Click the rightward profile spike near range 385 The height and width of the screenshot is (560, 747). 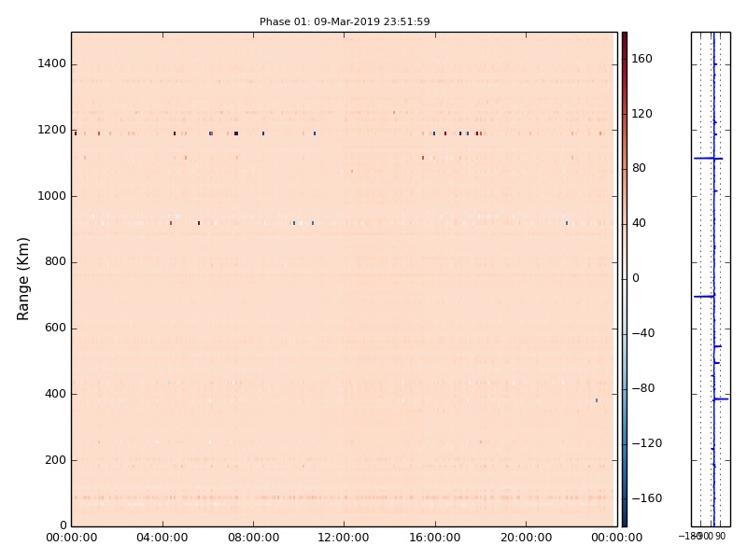(721, 399)
